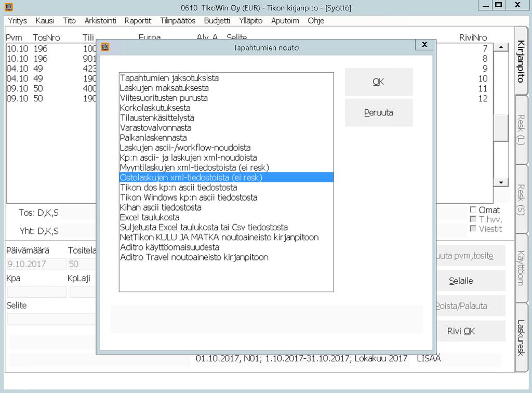Pick Tilaustenkäsittelystä option
The width and height of the screenshot is (532, 393).
point(227,118)
